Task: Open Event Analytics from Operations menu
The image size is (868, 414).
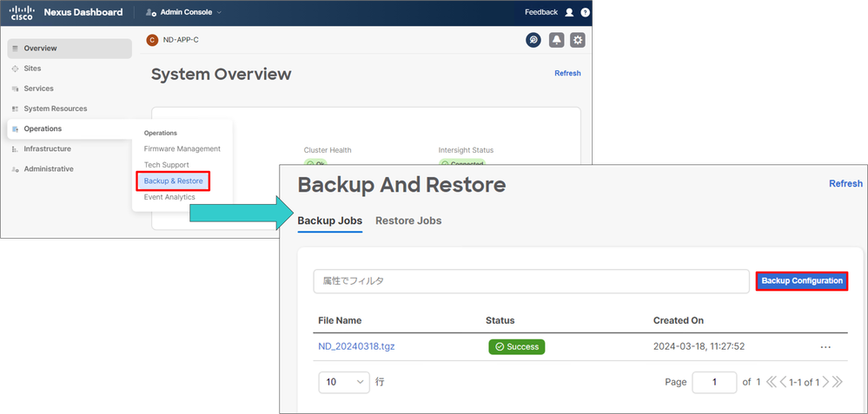Action: (169, 197)
